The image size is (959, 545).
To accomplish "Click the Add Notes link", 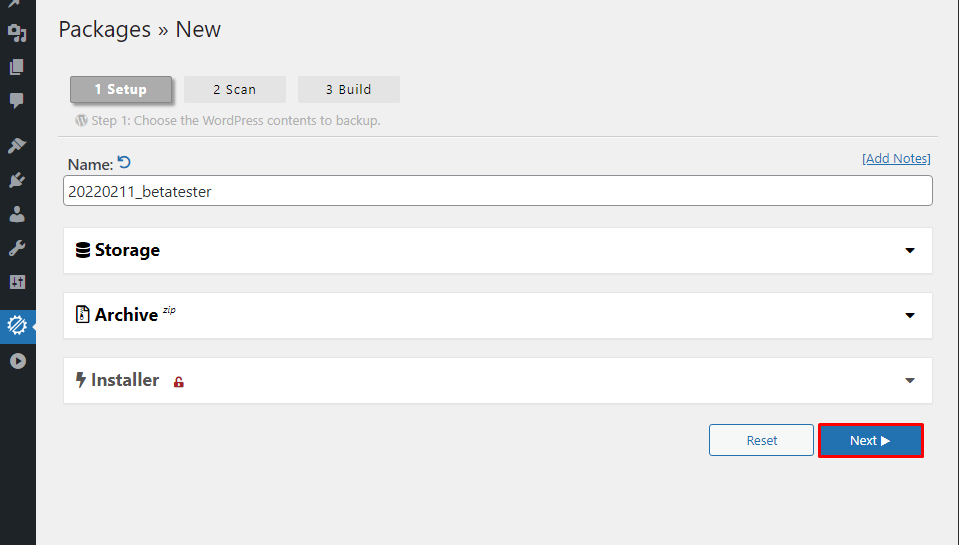I will 896,159.
